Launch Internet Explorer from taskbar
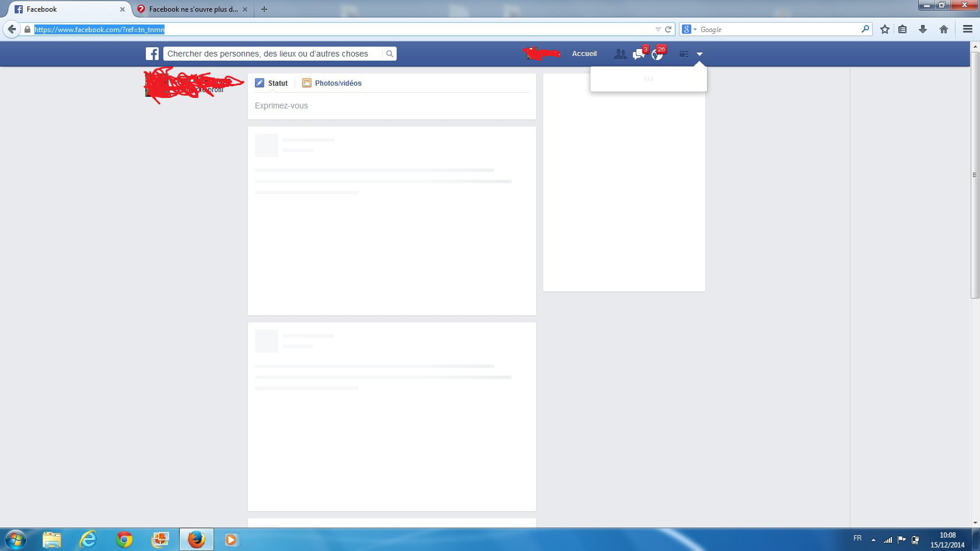This screenshot has height=551, width=980. pos(88,540)
